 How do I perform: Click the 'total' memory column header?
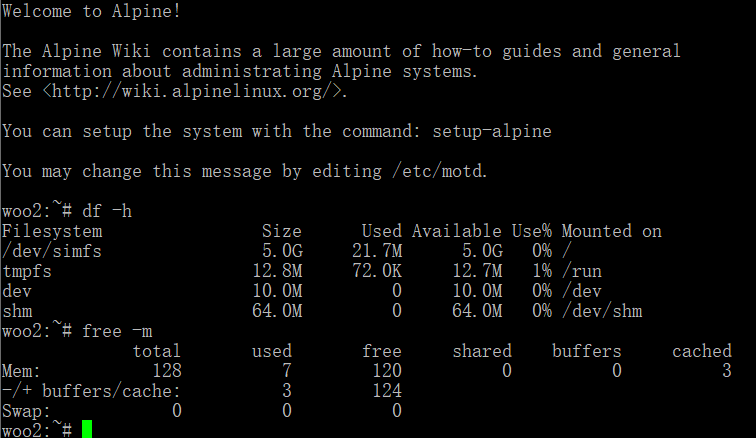coord(157,351)
